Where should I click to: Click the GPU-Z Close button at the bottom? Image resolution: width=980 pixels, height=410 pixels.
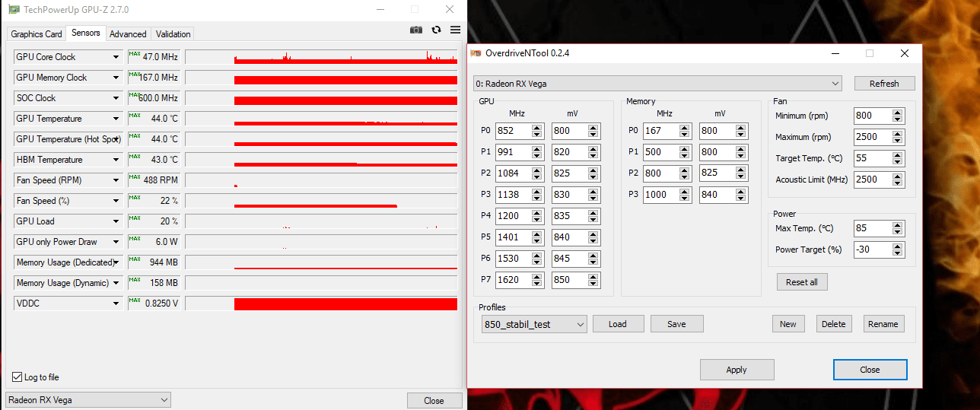[x=434, y=401]
